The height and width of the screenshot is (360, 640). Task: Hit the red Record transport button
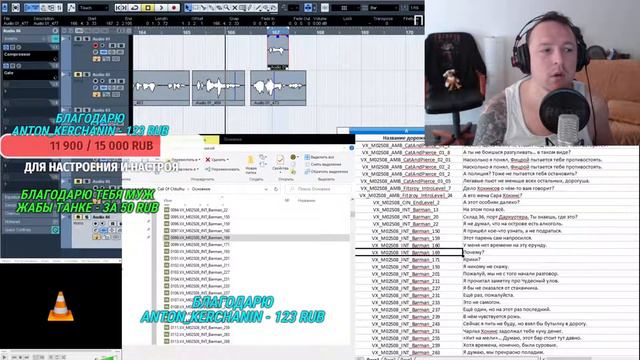(x=174, y=8)
